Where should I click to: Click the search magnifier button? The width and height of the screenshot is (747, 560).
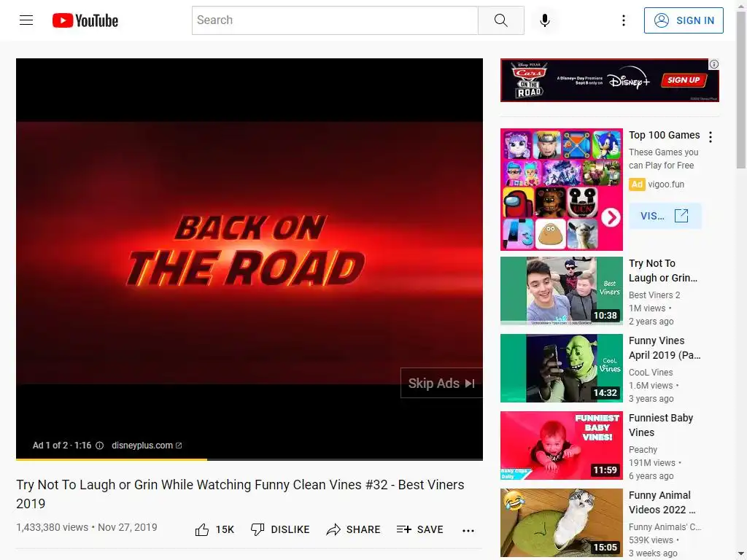coord(500,20)
